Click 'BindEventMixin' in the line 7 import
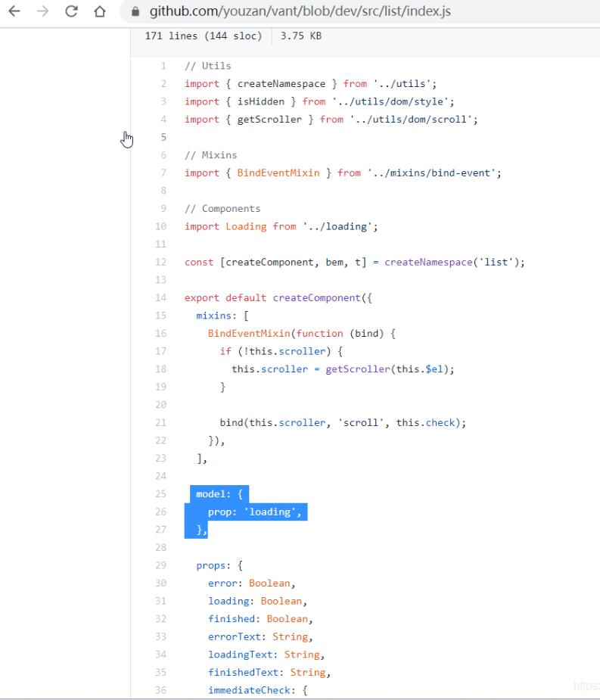 click(x=278, y=173)
